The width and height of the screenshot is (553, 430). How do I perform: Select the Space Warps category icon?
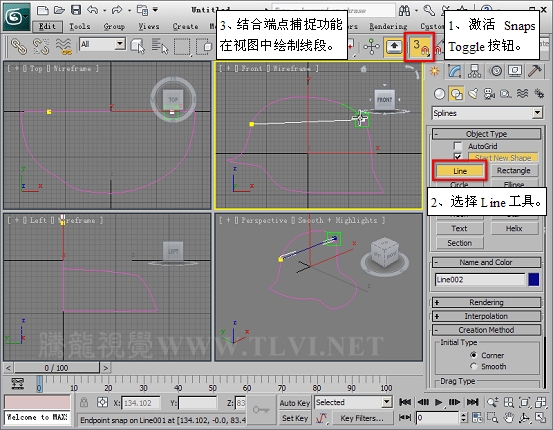click(x=522, y=94)
